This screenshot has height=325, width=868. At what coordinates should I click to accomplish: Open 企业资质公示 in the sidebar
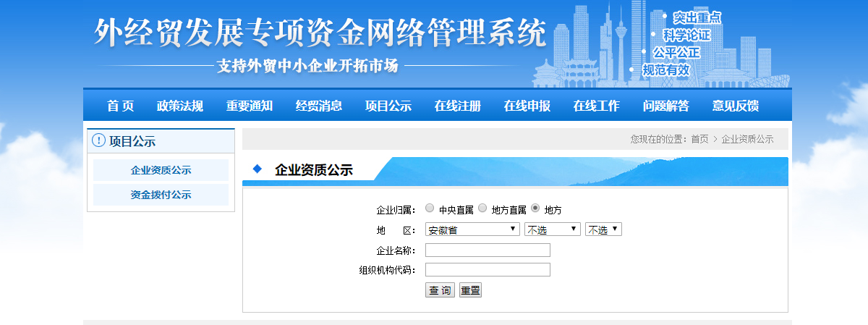tap(161, 170)
